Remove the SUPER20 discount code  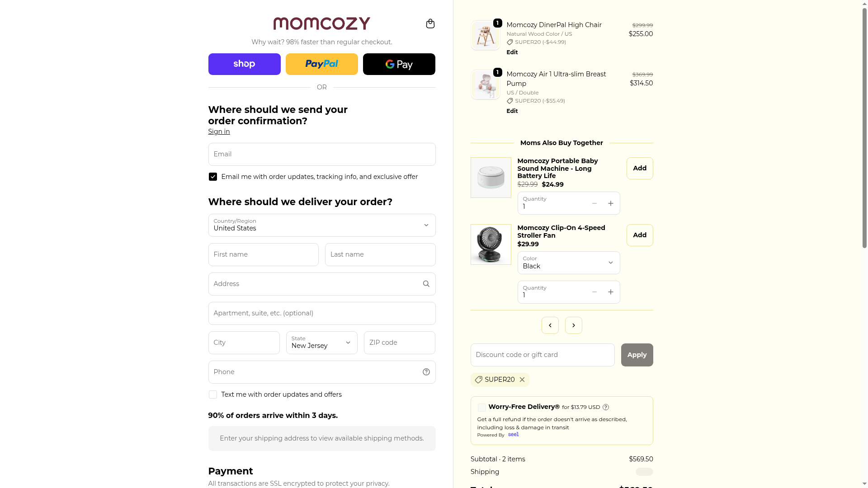[522, 380]
